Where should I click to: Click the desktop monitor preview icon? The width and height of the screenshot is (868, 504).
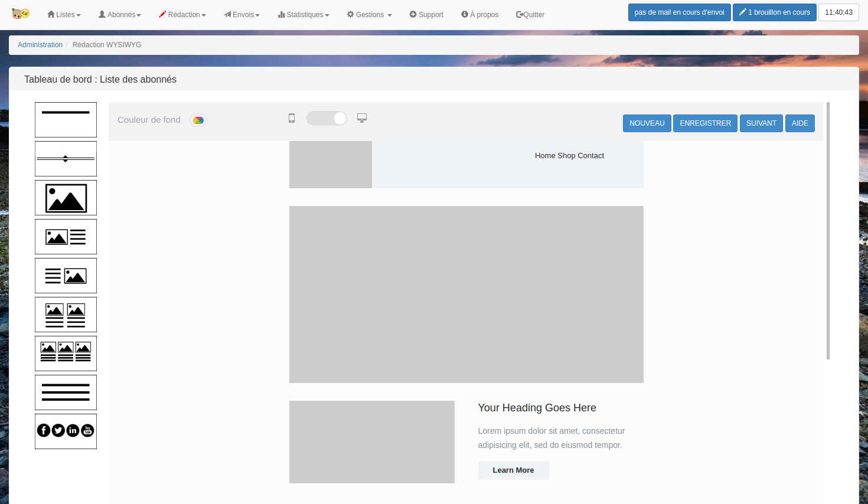pos(362,118)
